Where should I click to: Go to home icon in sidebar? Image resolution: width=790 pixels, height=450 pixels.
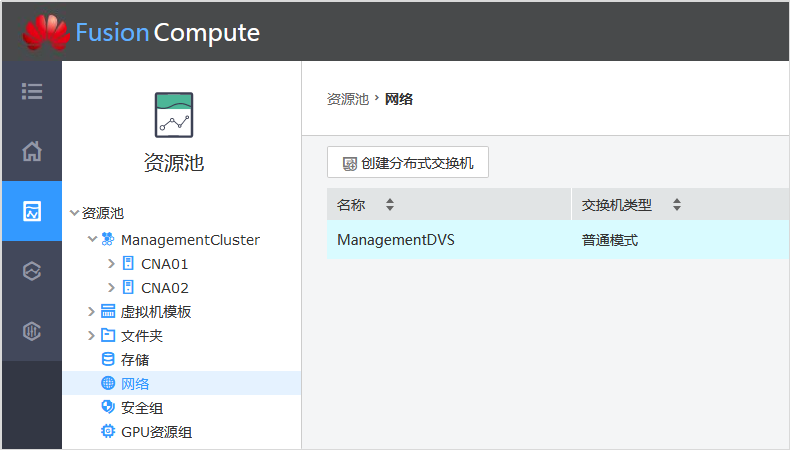tap(32, 151)
